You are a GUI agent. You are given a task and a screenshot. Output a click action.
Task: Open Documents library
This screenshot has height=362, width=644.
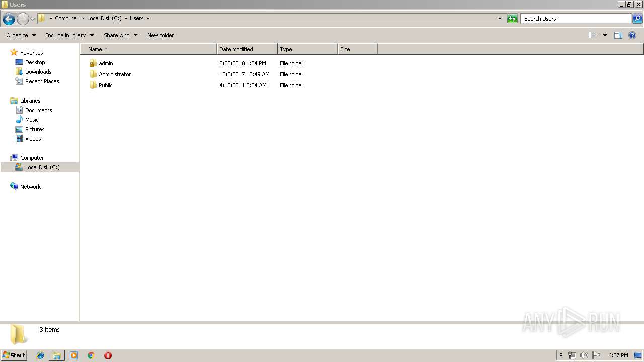coord(38,110)
